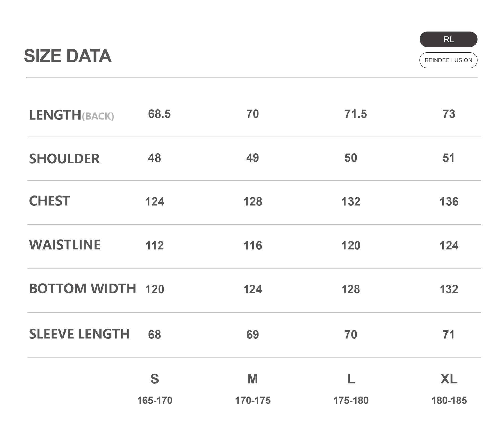Click the 68.5 length value for S
This screenshot has height=421, width=504.
tap(159, 114)
